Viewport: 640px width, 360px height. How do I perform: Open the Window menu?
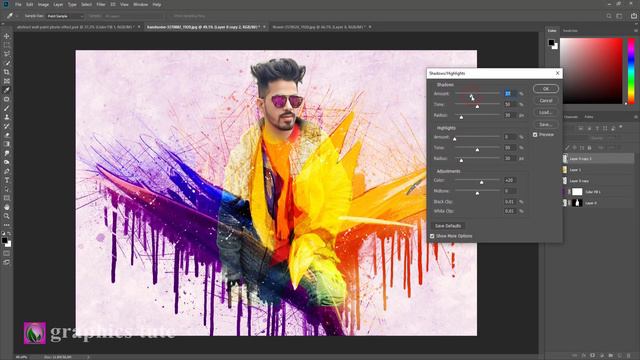(140, 4)
